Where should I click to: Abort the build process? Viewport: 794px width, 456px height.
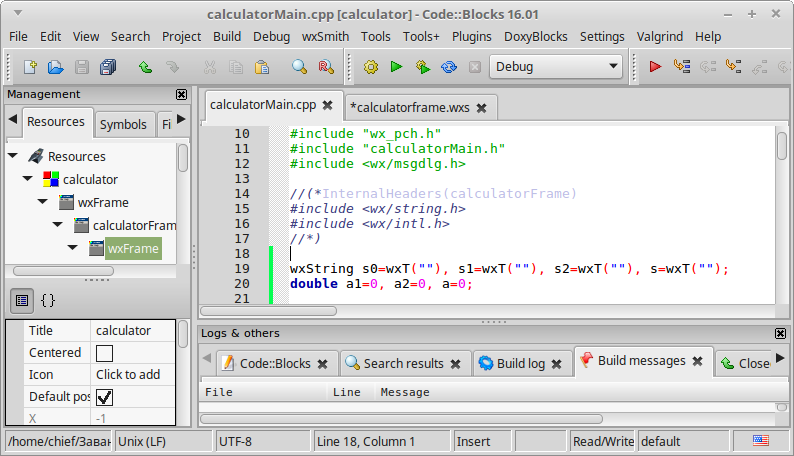(474, 67)
